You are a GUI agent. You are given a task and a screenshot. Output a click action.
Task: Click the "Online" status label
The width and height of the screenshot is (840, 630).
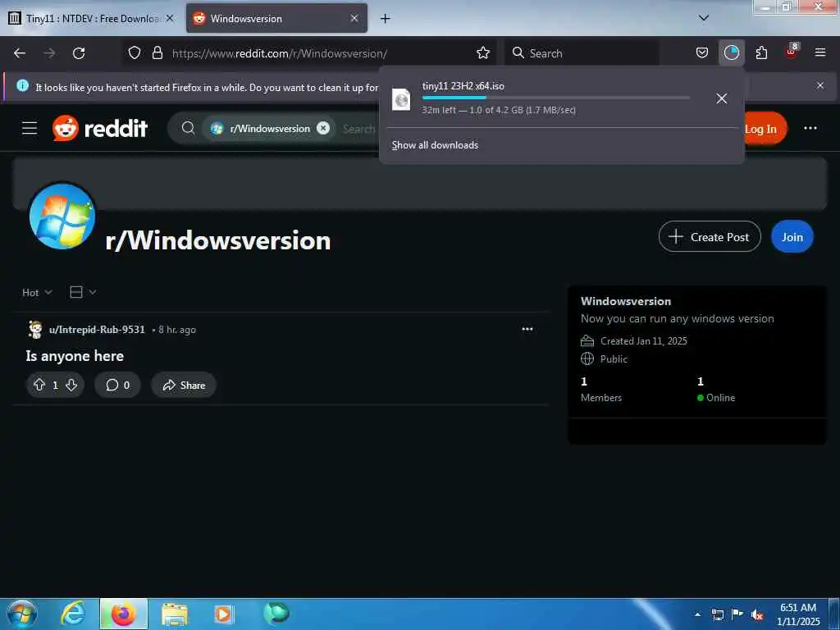[720, 398]
